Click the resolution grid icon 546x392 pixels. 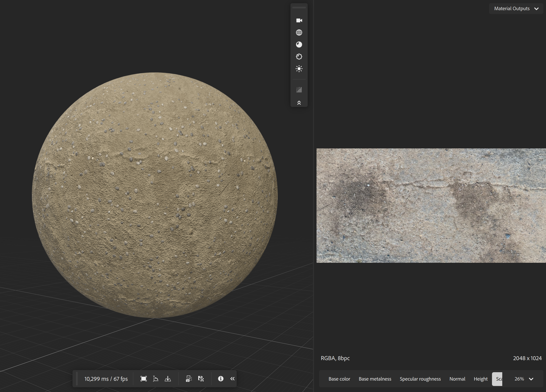(299, 90)
